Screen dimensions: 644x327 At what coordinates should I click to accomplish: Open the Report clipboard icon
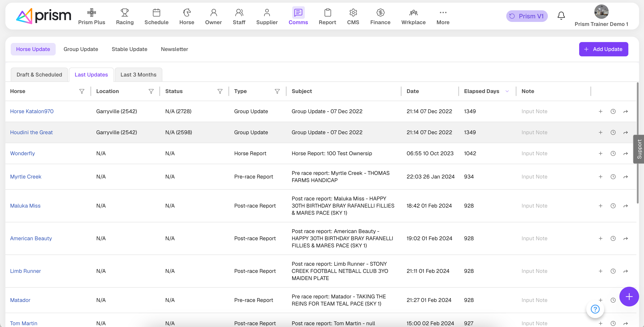tap(328, 13)
